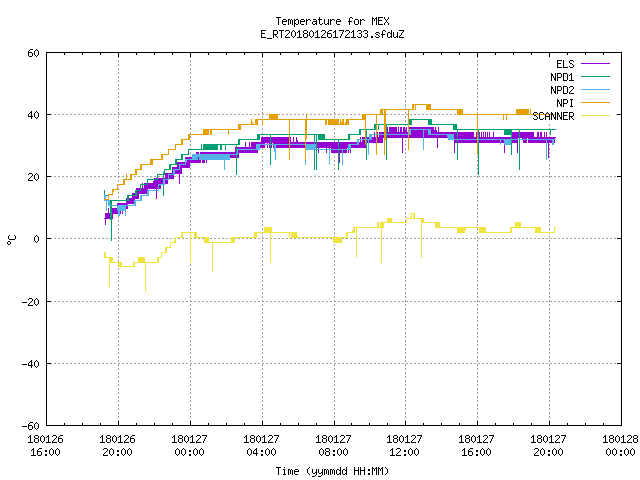Click the ELS legend label

[565, 64]
